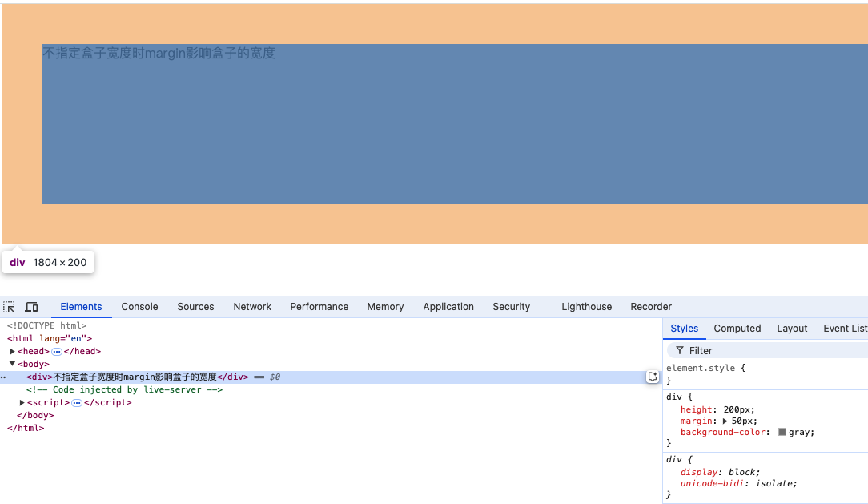Go to the Application tab
Image resolution: width=868 pixels, height=504 pixels.
448,307
